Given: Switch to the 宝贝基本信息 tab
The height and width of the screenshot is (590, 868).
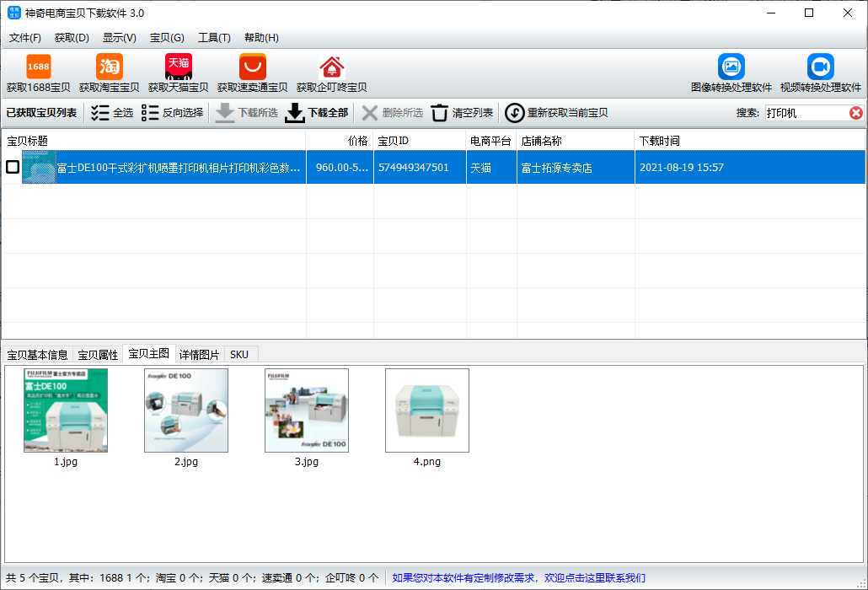Looking at the screenshot, I should click(x=38, y=355).
